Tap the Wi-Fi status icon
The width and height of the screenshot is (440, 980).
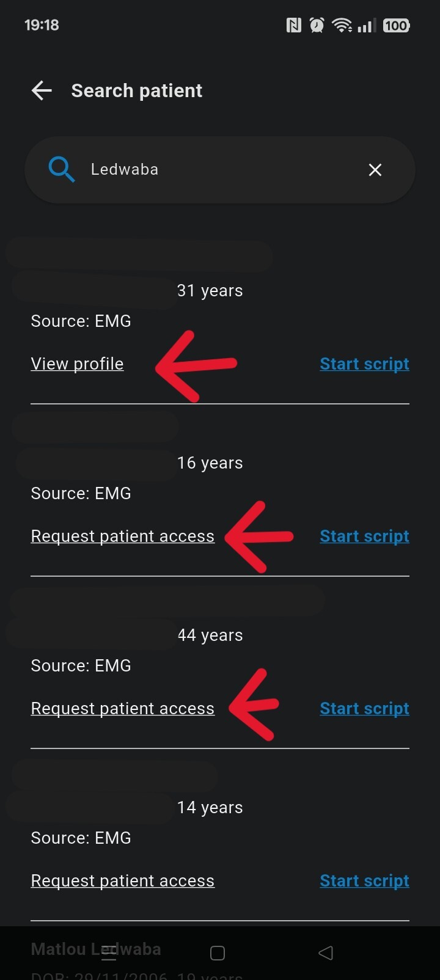point(341,25)
